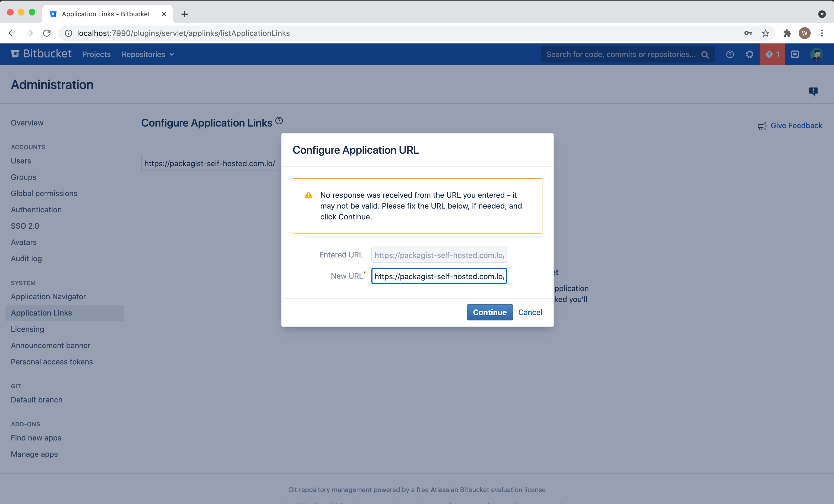The image size is (834, 504).
Task: Click Continue in the dialog
Action: [x=489, y=312]
